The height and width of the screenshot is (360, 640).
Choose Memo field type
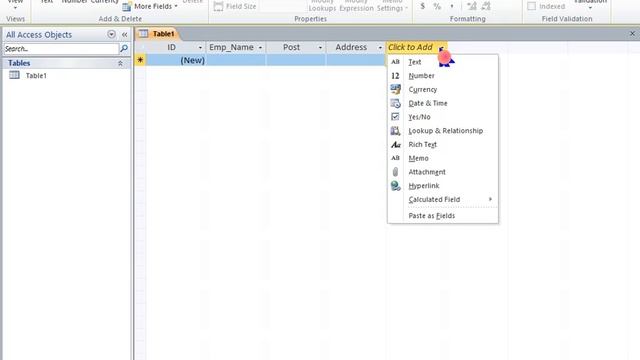pos(443,158)
